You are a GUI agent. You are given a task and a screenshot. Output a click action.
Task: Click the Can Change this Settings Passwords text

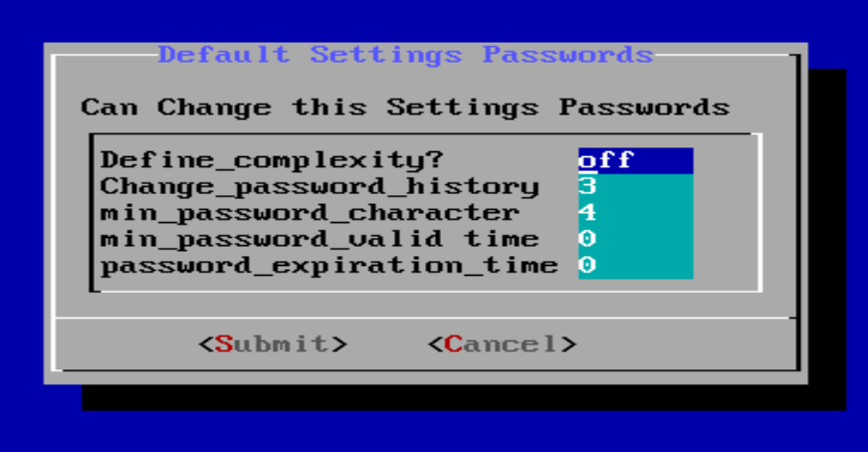[x=406, y=108]
